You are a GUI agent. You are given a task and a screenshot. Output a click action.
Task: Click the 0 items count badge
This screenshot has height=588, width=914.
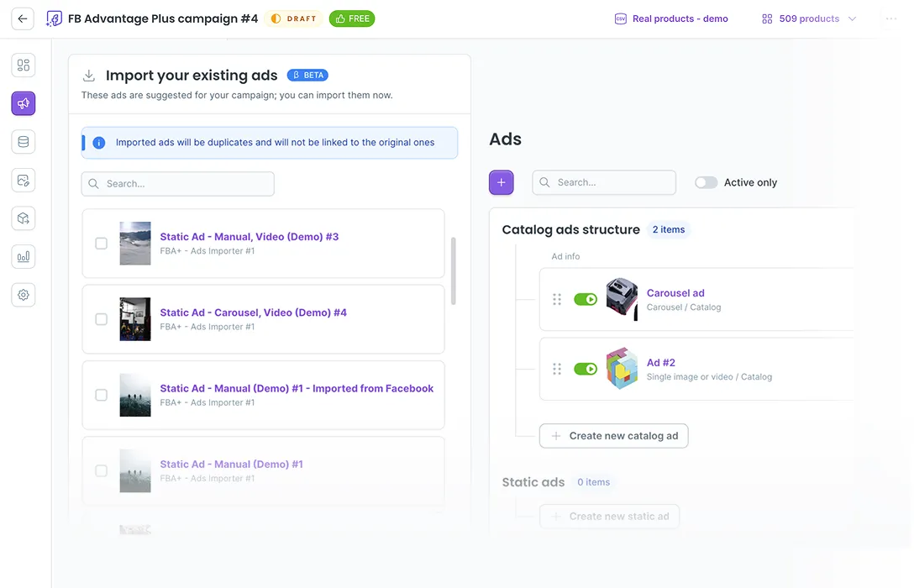[x=593, y=482]
